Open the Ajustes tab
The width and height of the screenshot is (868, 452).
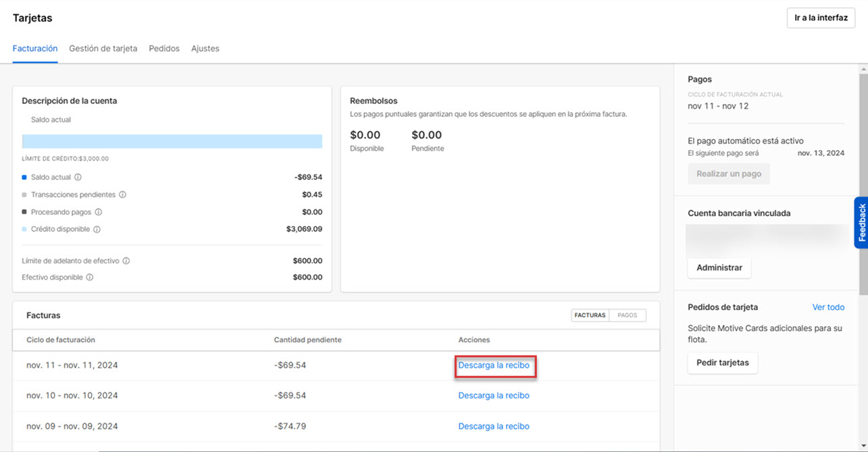point(205,49)
